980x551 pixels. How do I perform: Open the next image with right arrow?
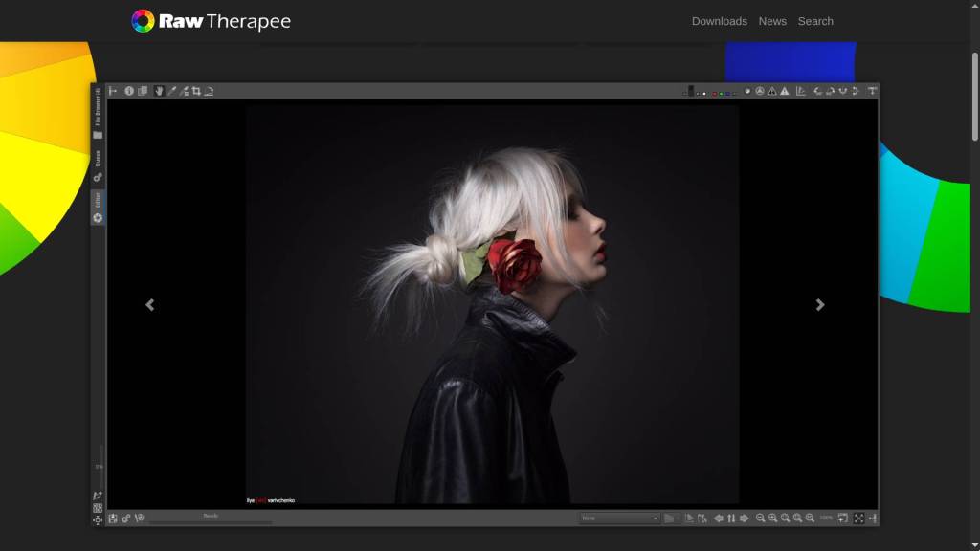click(744, 518)
